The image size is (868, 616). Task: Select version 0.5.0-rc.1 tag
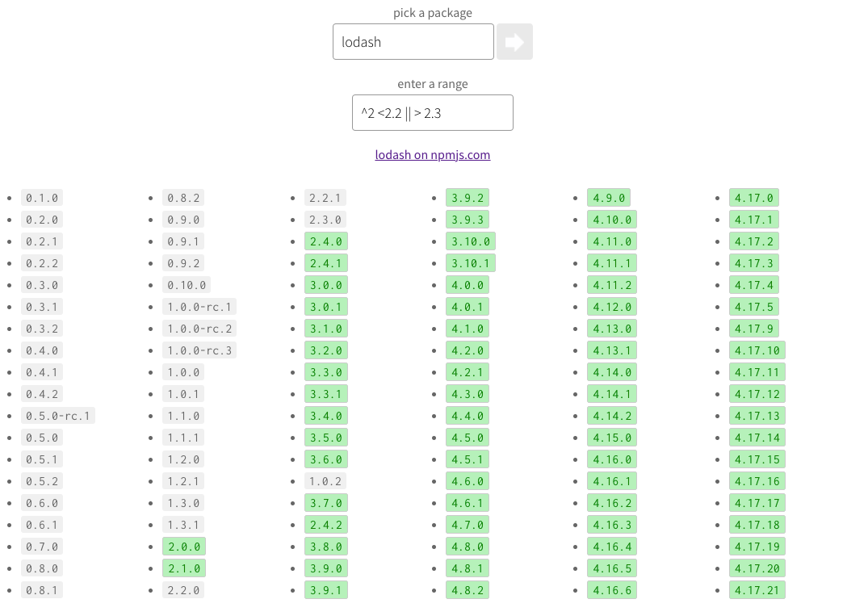coord(57,416)
